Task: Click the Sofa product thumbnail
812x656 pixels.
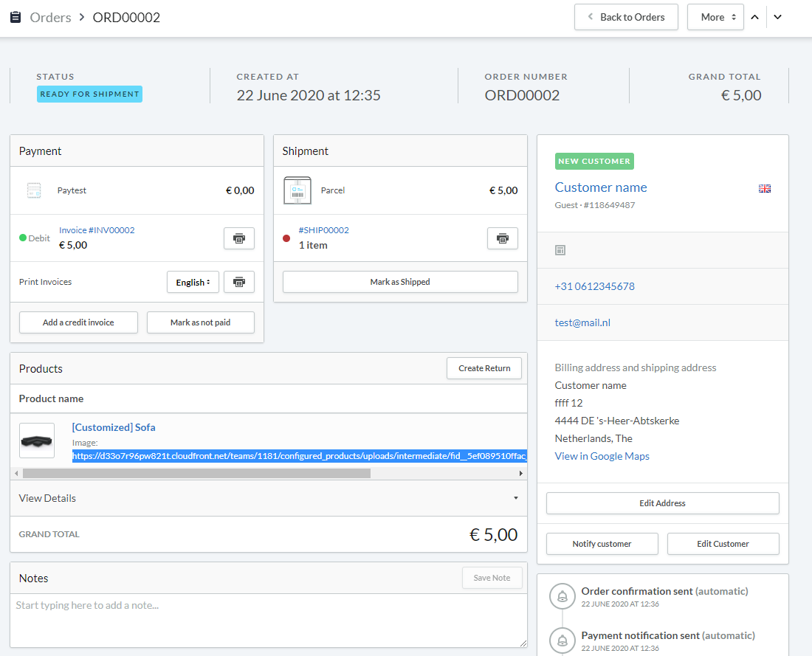Action: click(37, 441)
